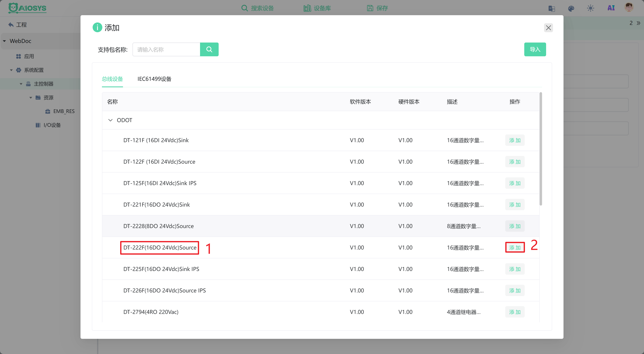Click the EMB_RES briefcase icon
Image resolution: width=644 pixels, height=354 pixels.
point(48,111)
